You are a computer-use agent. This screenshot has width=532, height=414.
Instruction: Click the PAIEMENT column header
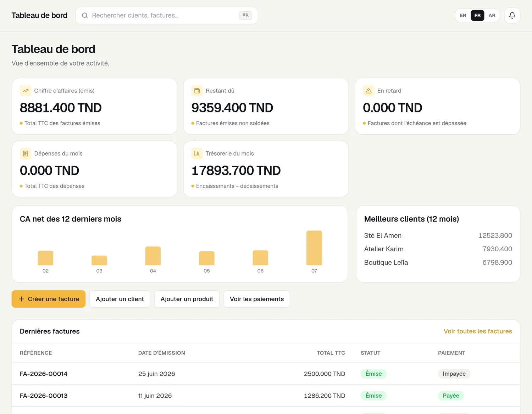coord(451,353)
